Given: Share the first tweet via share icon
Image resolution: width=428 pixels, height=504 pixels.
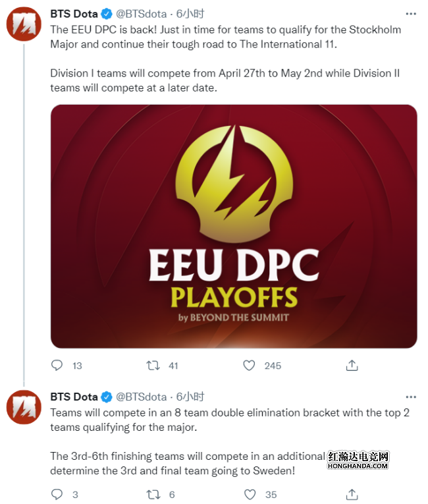Looking at the screenshot, I should coord(352,365).
